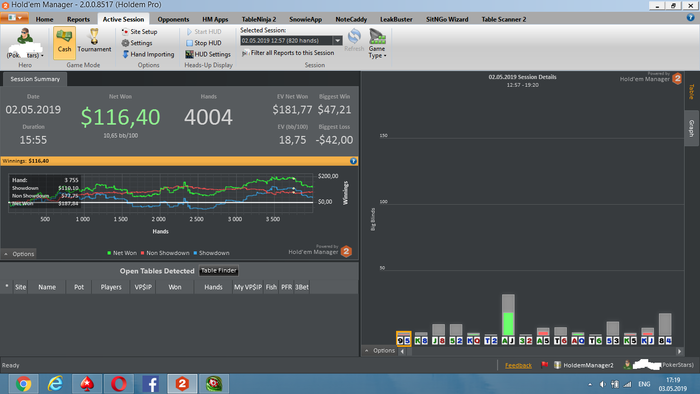
Task: Open the Table Scanner 2 tab
Action: (x=504, y=19)
